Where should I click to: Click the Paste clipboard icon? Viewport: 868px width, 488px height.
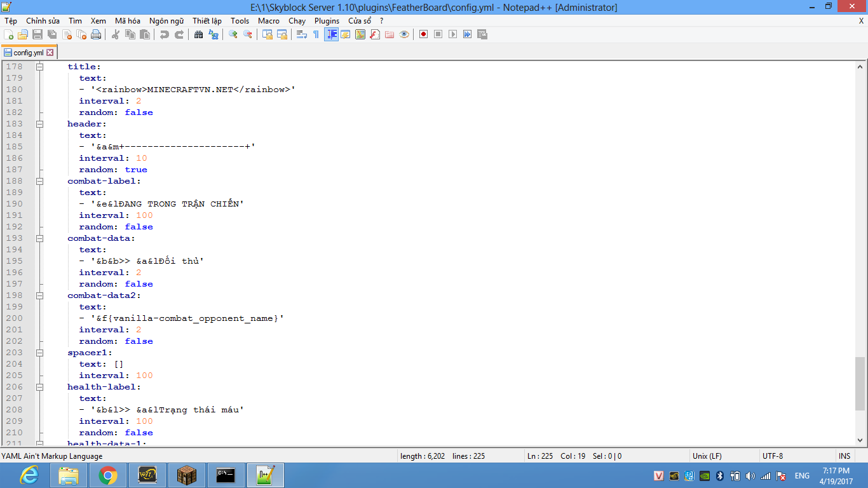pyautogui.click(x=145, y=34)
